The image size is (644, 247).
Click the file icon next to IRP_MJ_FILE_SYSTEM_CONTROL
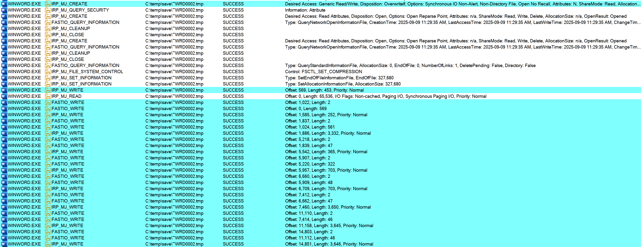[x=48, y=72]
